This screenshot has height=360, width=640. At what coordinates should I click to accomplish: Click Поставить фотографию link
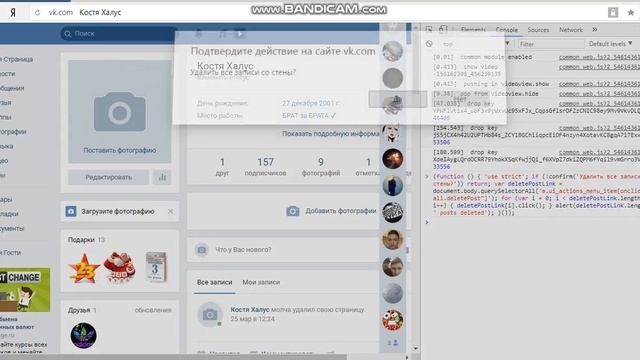[120, 150]
